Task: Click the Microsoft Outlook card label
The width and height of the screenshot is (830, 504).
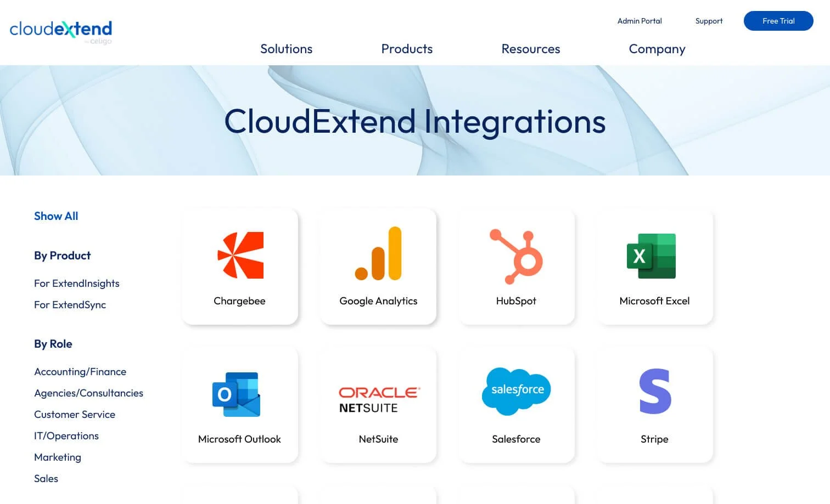Action: click(239, 439)
